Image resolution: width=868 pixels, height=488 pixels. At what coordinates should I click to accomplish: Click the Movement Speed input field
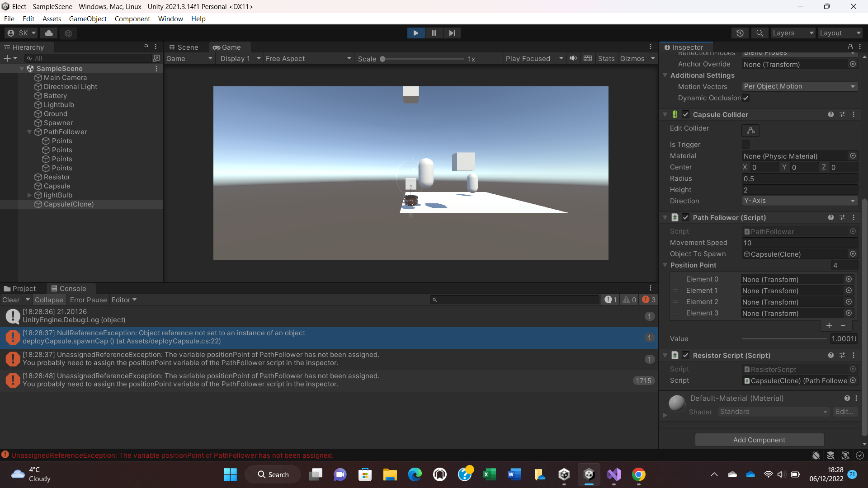(800, 243)
